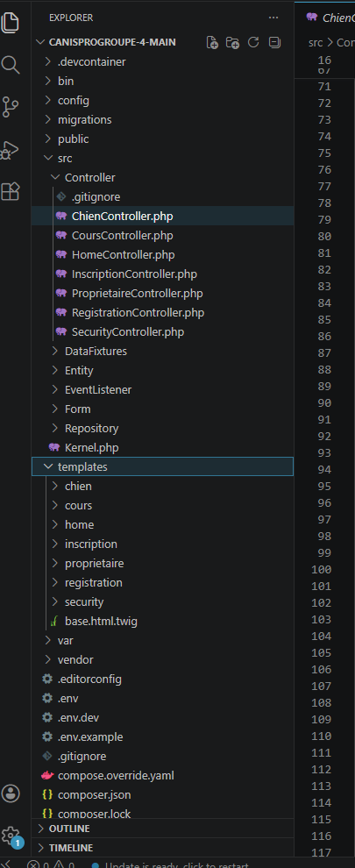Click the New File icon
This screenshot has height=868, width=355.
pyautogui.click(x=212, y=43)
